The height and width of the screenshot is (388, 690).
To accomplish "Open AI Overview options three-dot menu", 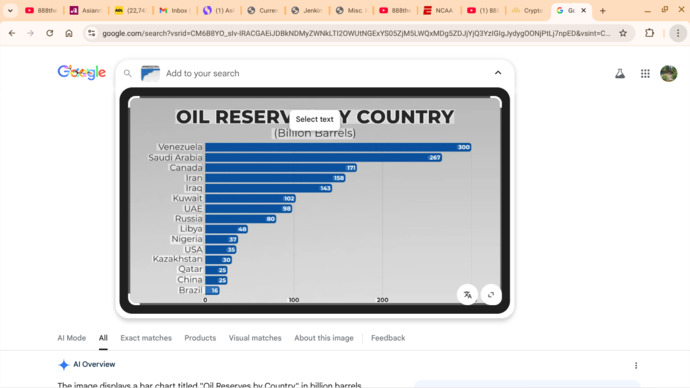I will click(x=636, y=365).
